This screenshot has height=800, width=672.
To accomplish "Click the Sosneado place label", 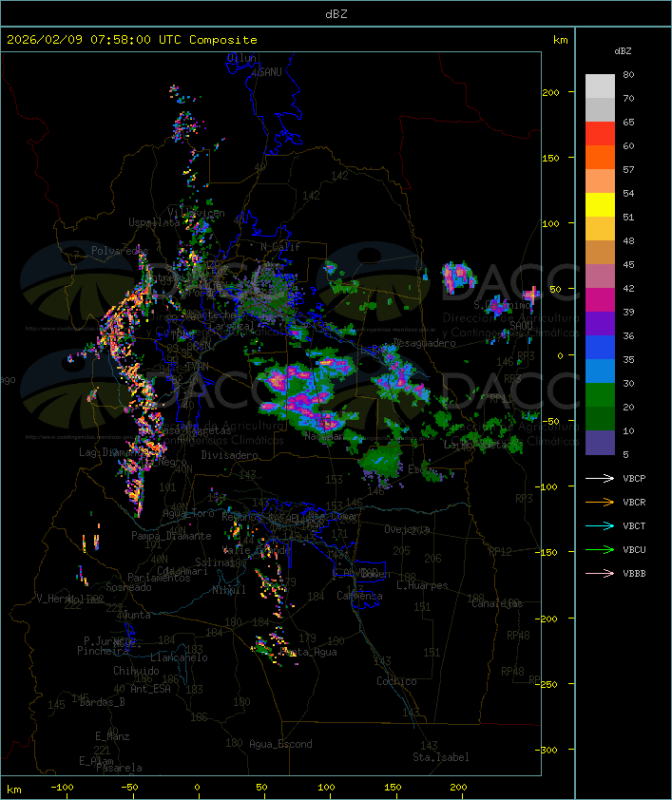I will pyautogui.click(x=128, y=587).
